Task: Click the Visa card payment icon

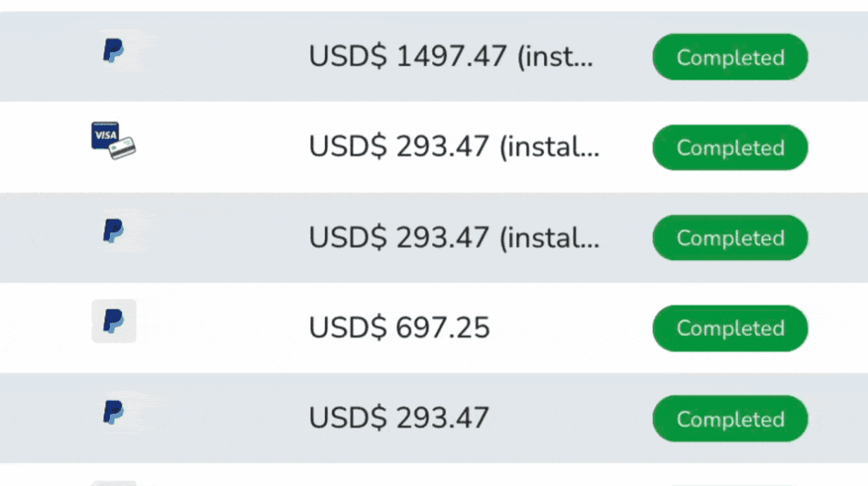Action: click(x=114, y=141)
